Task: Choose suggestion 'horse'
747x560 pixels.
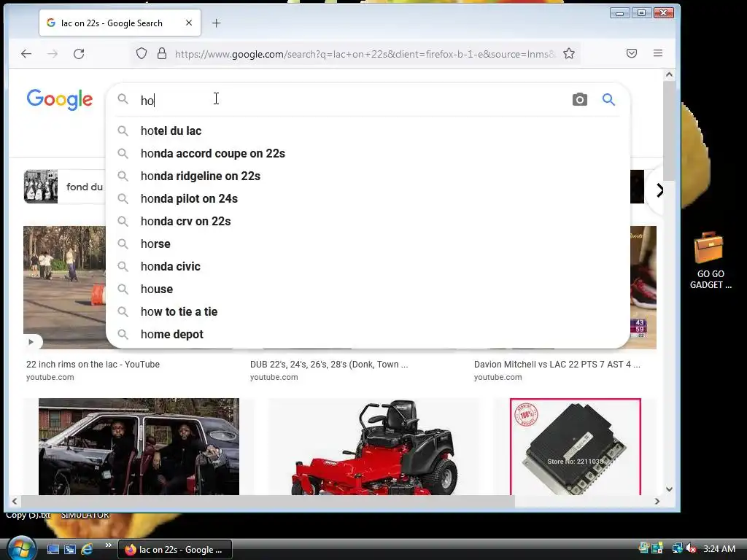Action: point(368,244)
